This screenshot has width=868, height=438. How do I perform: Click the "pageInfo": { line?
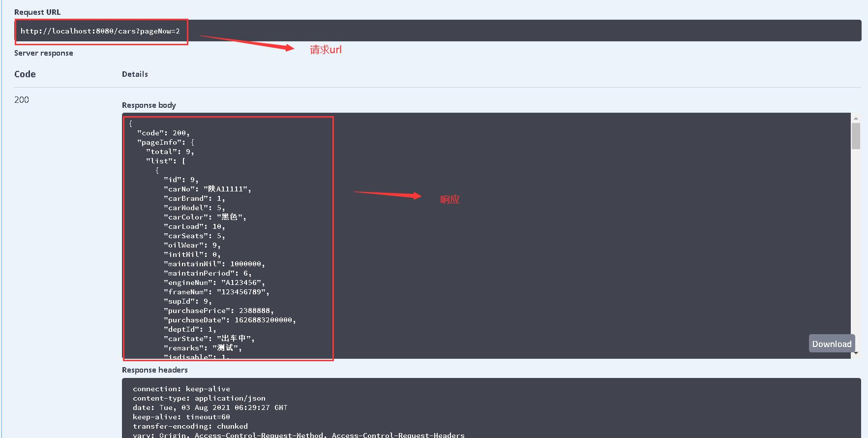[x=166, y=142]
